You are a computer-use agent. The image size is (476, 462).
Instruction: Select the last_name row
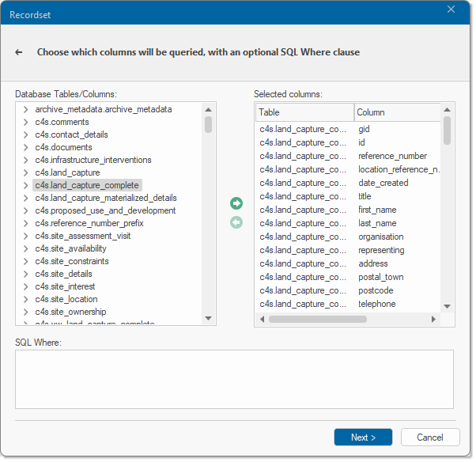[x=348, y=223]
